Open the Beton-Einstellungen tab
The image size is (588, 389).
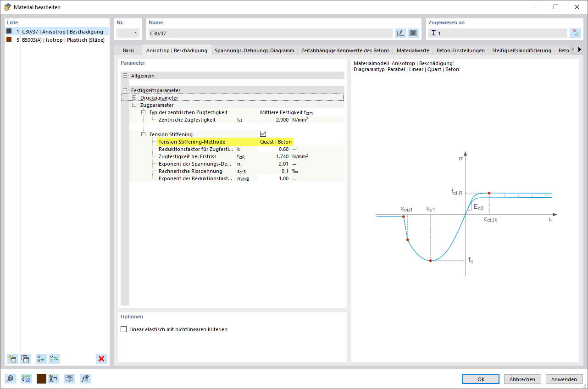pyautogui.click(x=460, y=50)
